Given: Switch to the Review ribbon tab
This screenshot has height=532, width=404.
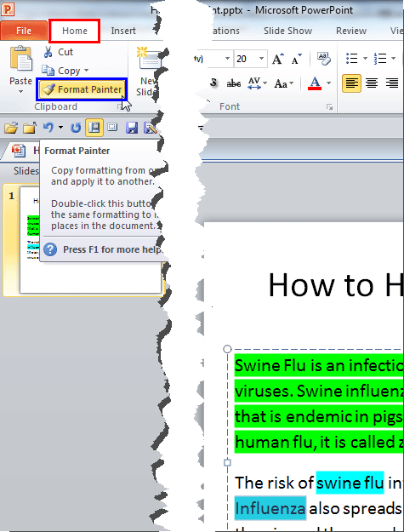Looking at the screenshot, I should click(351, 31).
